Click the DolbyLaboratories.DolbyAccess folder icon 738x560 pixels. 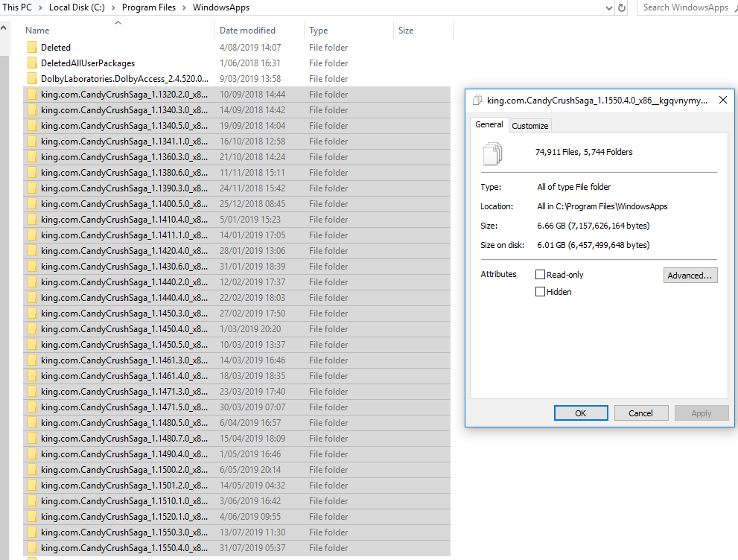32,79
